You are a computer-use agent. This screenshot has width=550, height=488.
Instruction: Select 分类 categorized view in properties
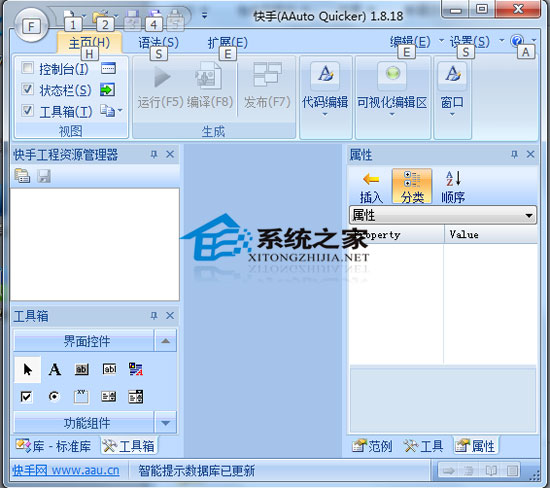tap(412, 187)
